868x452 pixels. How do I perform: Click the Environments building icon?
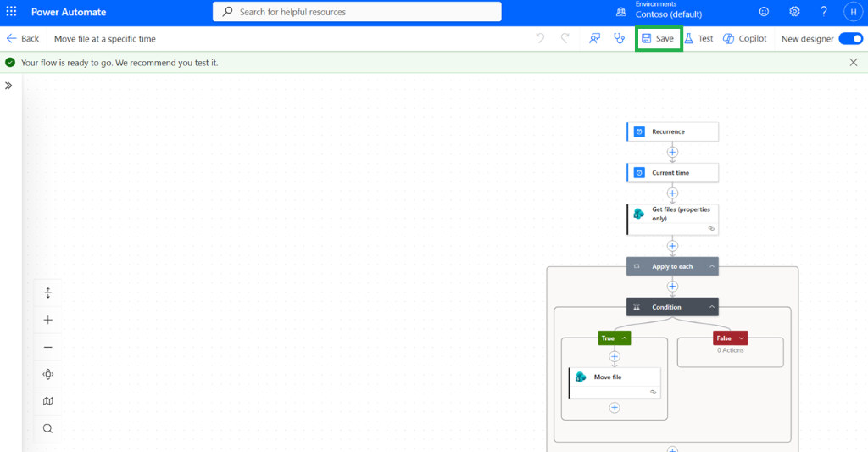click(x=621, y=12)
